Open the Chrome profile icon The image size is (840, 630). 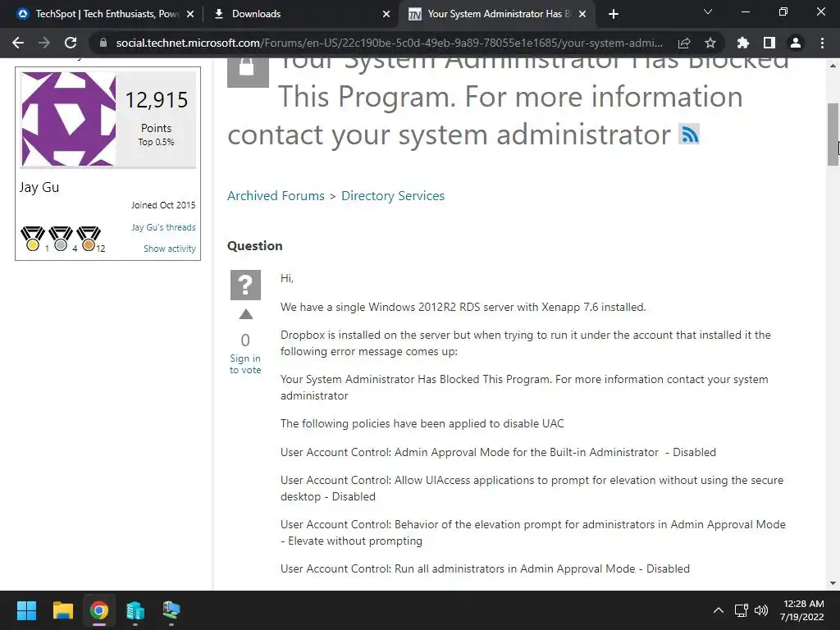point(796,43)
